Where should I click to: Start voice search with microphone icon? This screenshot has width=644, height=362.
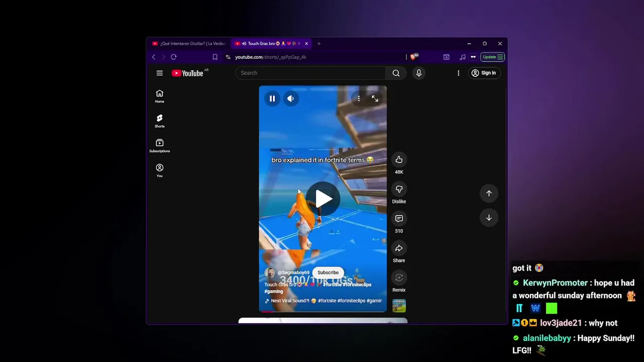(x=419, y=73)
